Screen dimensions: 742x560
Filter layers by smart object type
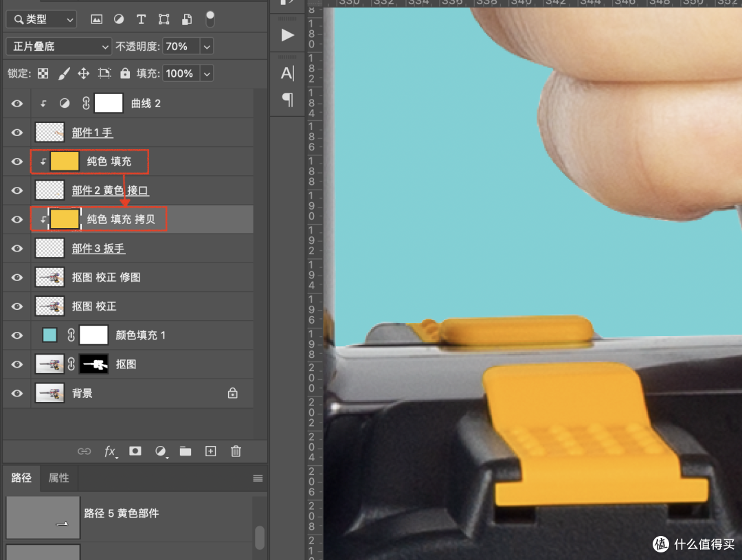(187, 19)
